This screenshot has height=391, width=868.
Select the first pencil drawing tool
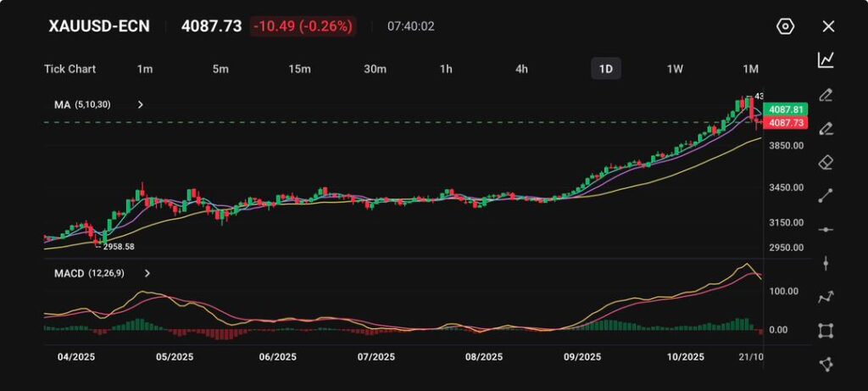click(x=826, y=94)
